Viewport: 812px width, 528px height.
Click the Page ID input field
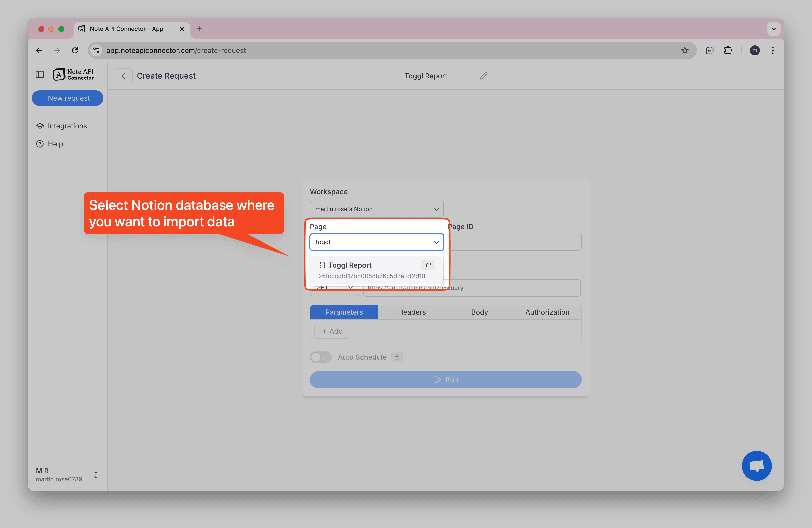[515, 242]
